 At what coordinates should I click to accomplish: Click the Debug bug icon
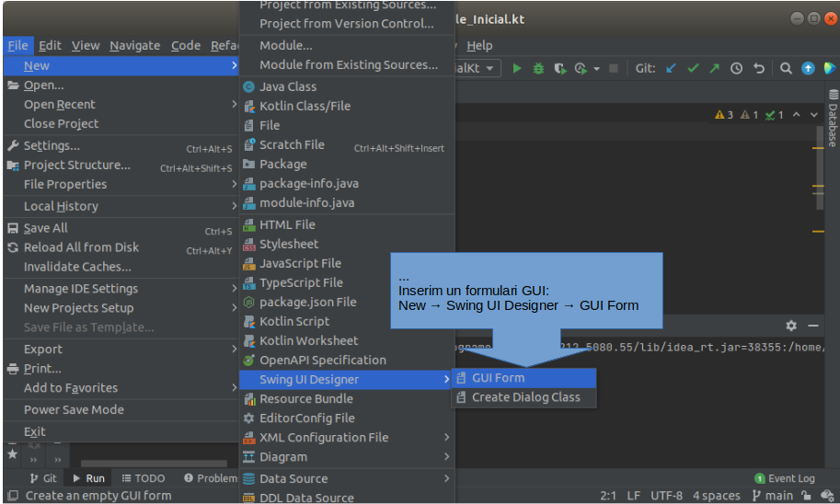[x=538, y=69]
